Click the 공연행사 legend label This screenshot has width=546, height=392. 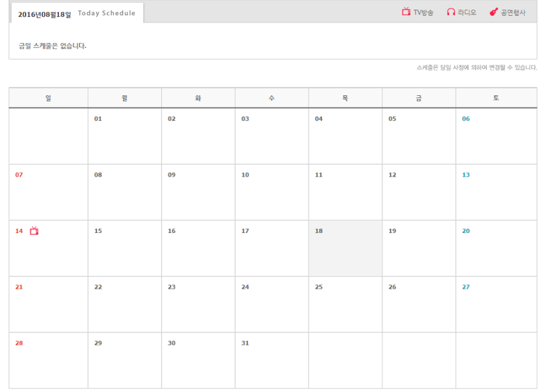tap(513, 13)
